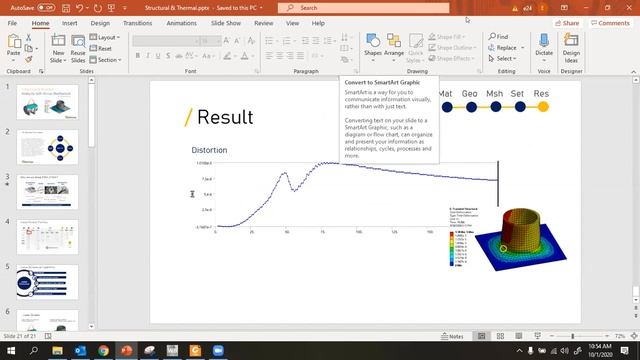Viewport: 640px width, 360px height.
Task: Click the Distortion heading on slide
Action: 209,150
